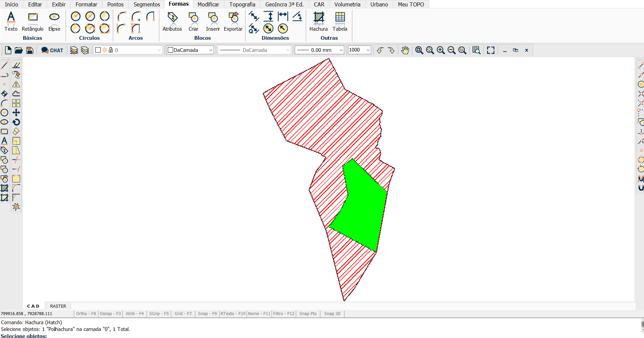644x338 pixels.
Task: Enable Grid - F7 display
Action: coord(183,314)
